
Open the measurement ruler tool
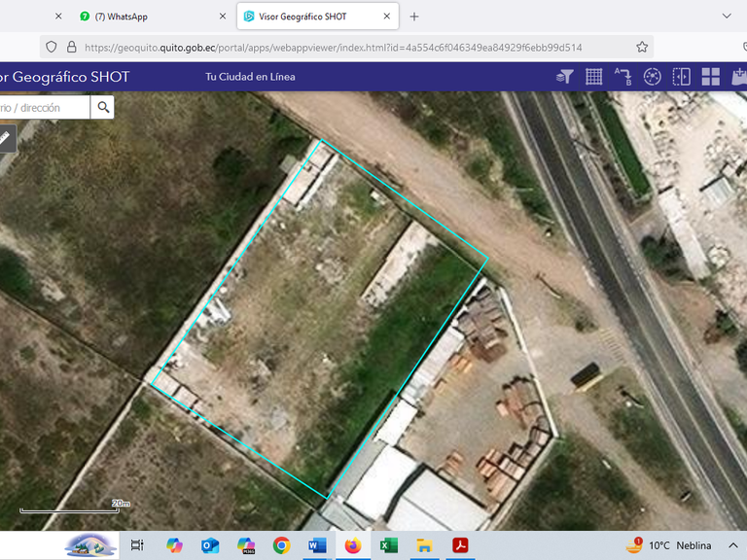coord(5,139)
